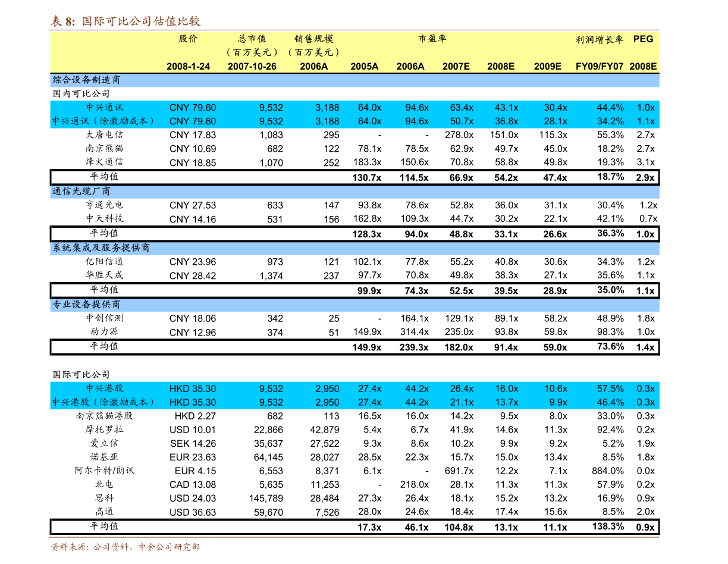Click the 摩托罗拉 company name
The image size is (728, 564).
click(x=104, y=429)
